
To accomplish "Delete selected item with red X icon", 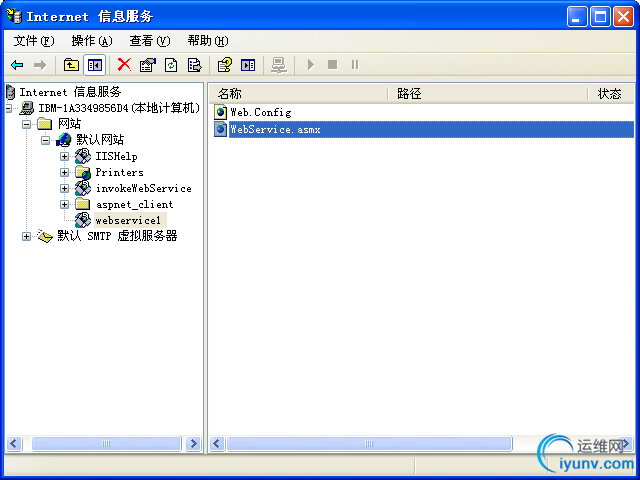I will (124, 64).
